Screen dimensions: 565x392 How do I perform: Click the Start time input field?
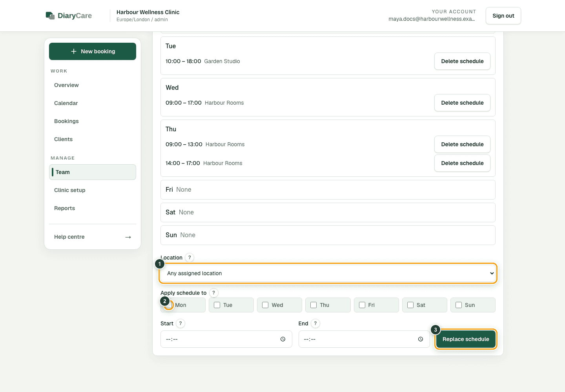point(226,339)
